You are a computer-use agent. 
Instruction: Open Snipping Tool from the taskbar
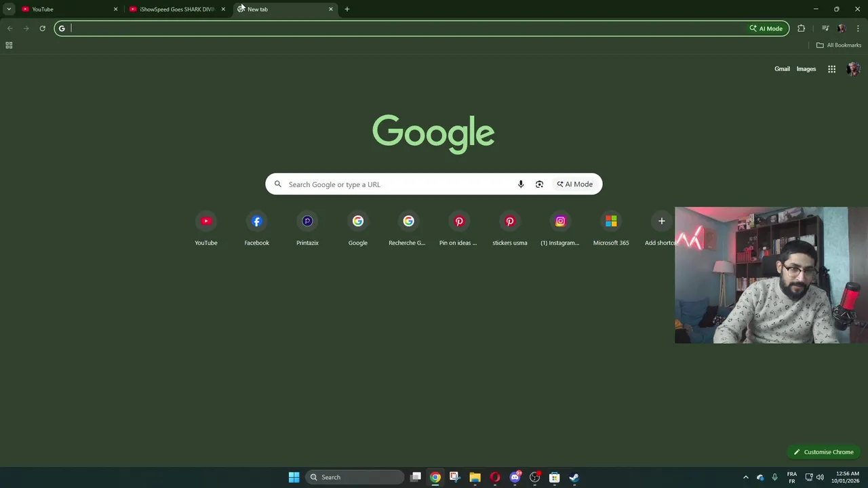click(455, 477)
